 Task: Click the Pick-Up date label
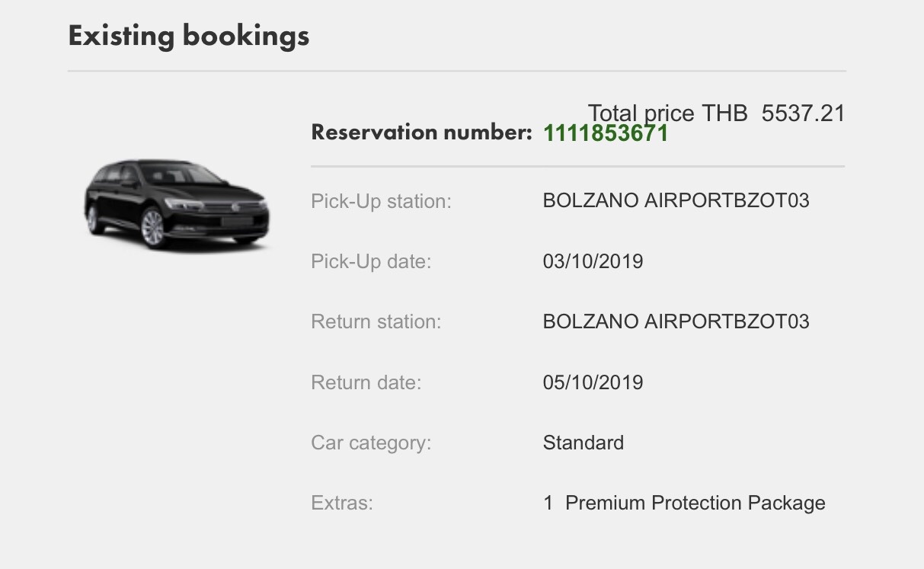click(x=371, y=261)
